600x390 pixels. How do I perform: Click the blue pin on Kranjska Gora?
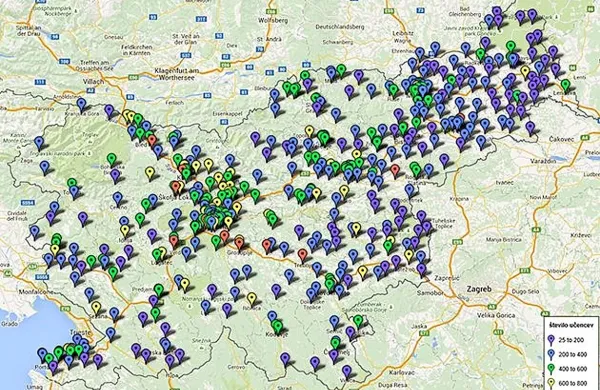click(x=81, y=104)
